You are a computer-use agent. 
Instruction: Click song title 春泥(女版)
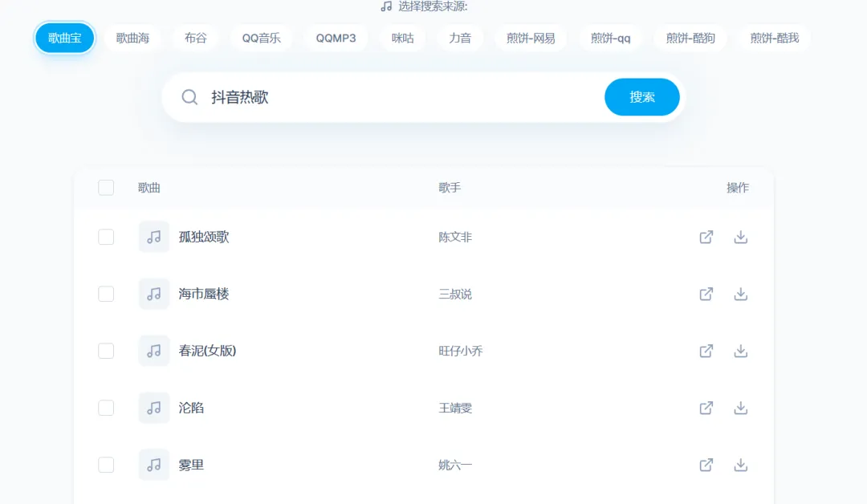(x=207, y=351)
